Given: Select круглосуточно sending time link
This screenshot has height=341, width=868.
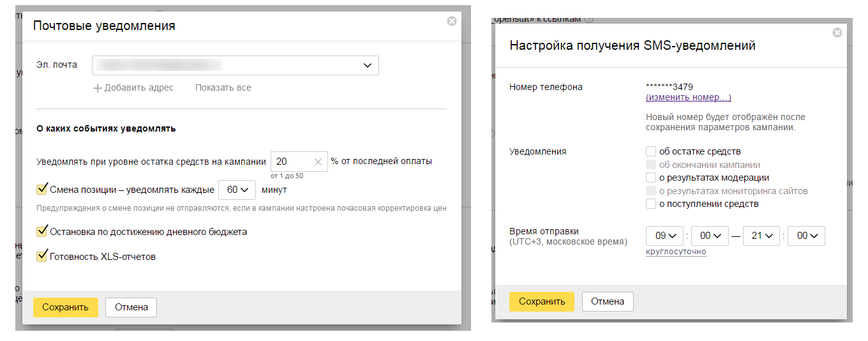Looking at the screenshot, I should 676,252.
